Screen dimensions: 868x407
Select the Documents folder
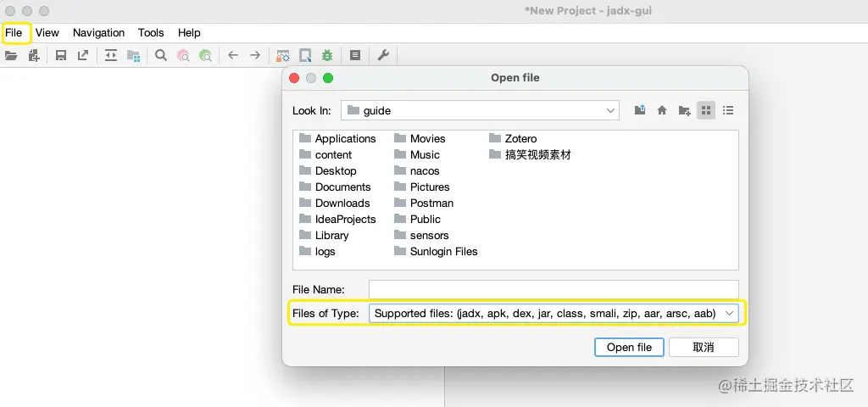[335, 187]
